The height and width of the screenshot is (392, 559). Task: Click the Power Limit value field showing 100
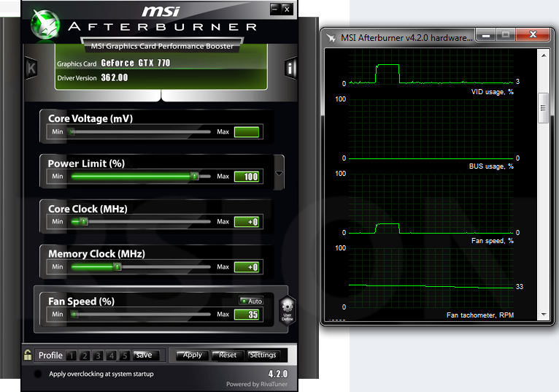[247, 177]
